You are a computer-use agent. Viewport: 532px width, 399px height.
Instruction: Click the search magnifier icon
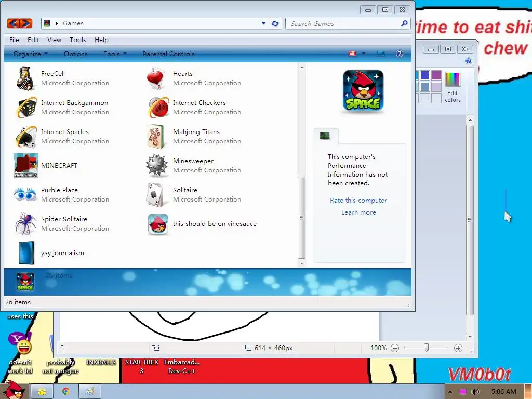pyautogui.click(x=404, y=23)
